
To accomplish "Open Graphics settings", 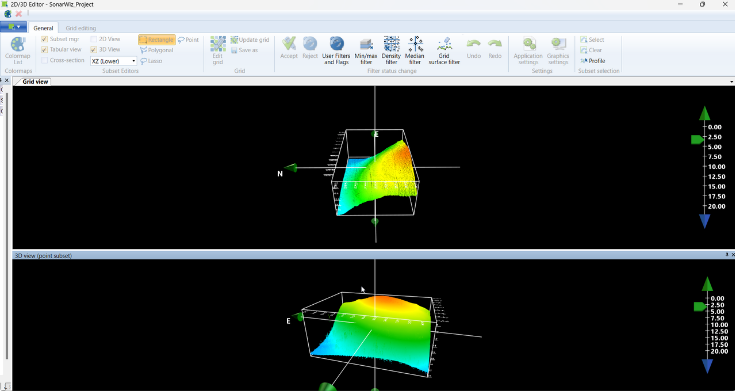I will pos(558,51).
